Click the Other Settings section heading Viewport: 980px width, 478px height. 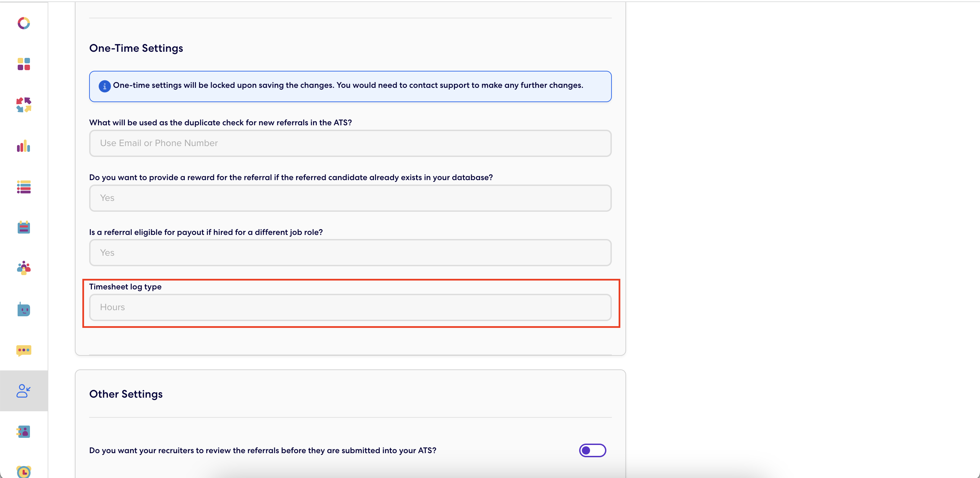click(x=126, y=394)
